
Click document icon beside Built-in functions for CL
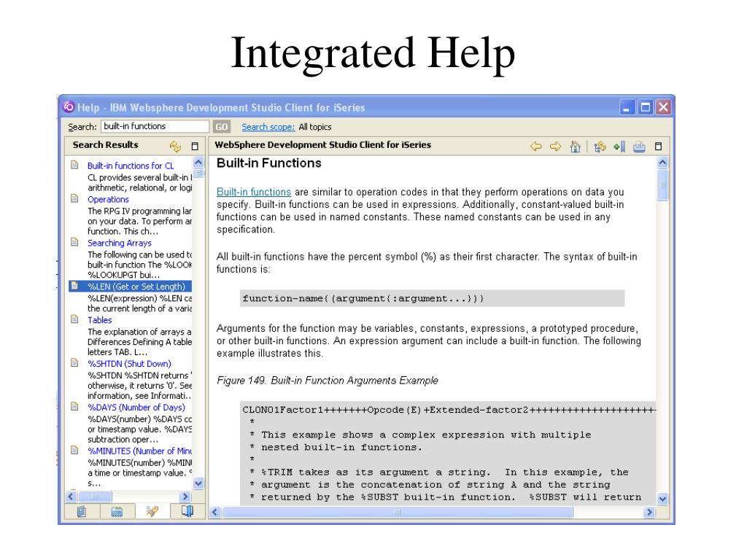(x=75, y=165)
